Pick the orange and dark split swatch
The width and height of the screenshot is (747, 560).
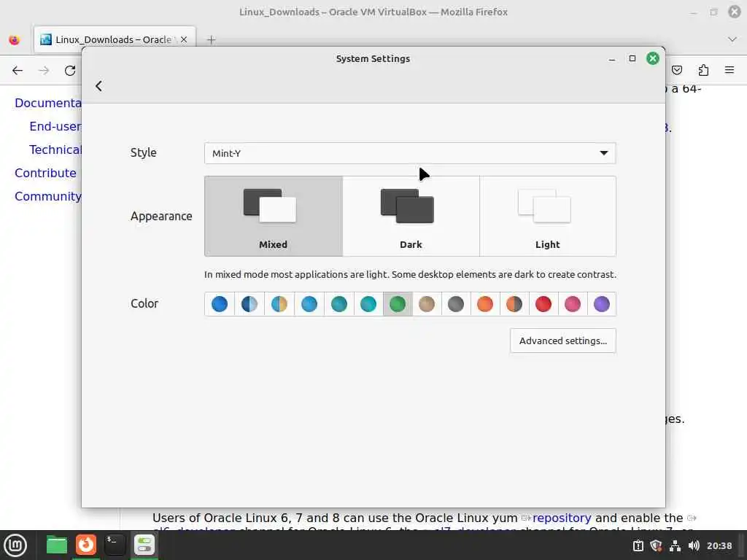514,304
